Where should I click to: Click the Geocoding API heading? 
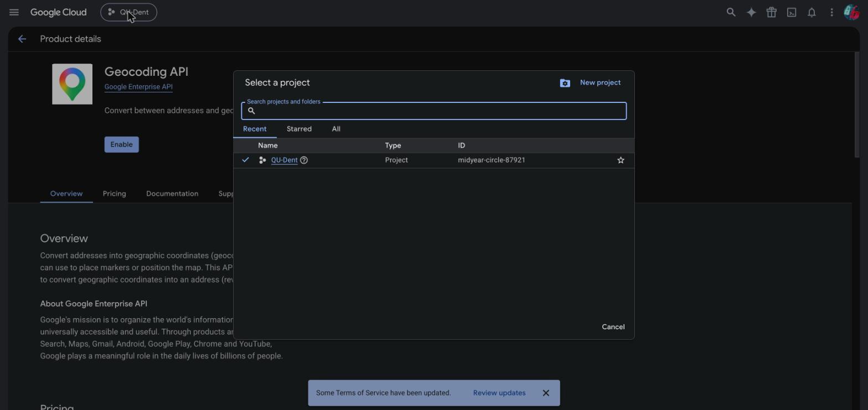coord(146,71)
